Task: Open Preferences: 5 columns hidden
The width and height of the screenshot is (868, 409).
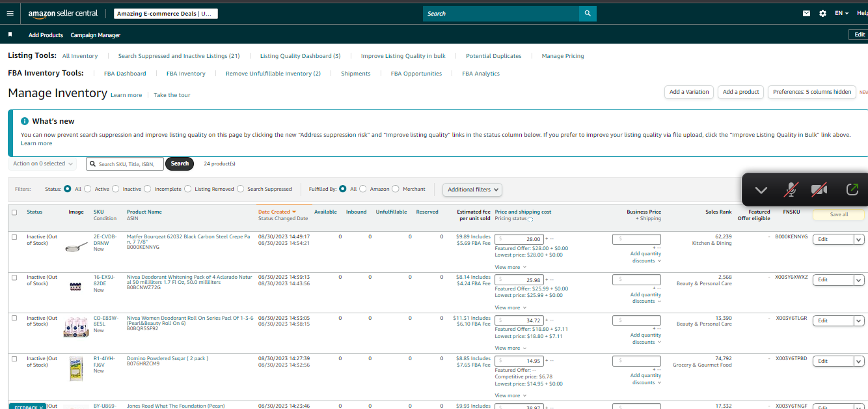Action: [812, 92]
